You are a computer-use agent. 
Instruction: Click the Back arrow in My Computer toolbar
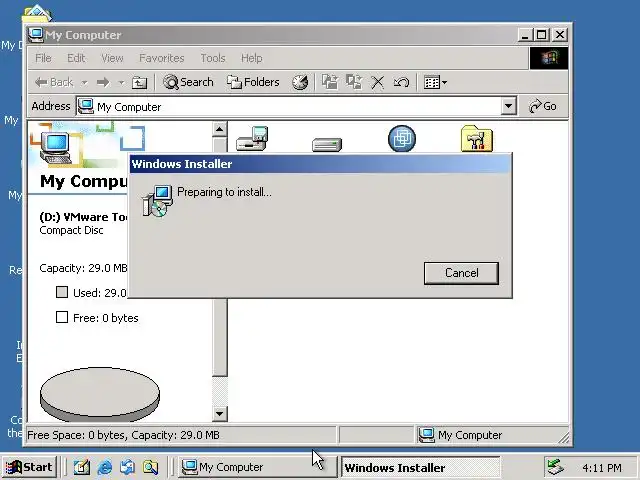[54, 82]
